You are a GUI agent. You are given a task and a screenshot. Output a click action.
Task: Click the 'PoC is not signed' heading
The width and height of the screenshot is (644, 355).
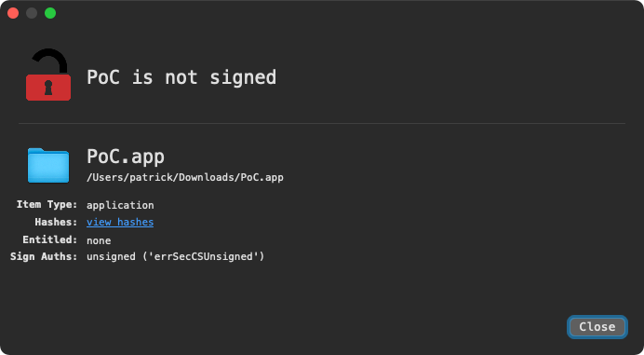pyautogui.click(x=181, y=77)
